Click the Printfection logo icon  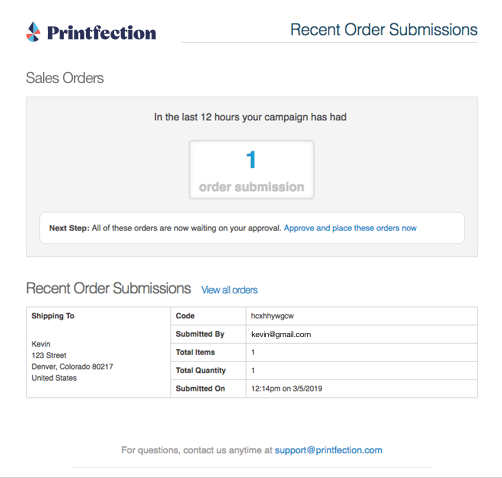pyautogui.click(x=33, y=32)
